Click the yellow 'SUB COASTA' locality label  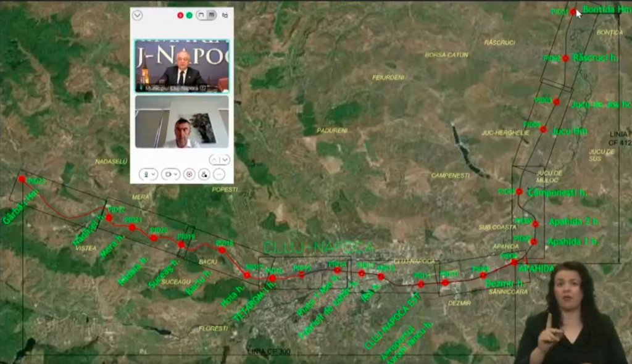(497, 228)
